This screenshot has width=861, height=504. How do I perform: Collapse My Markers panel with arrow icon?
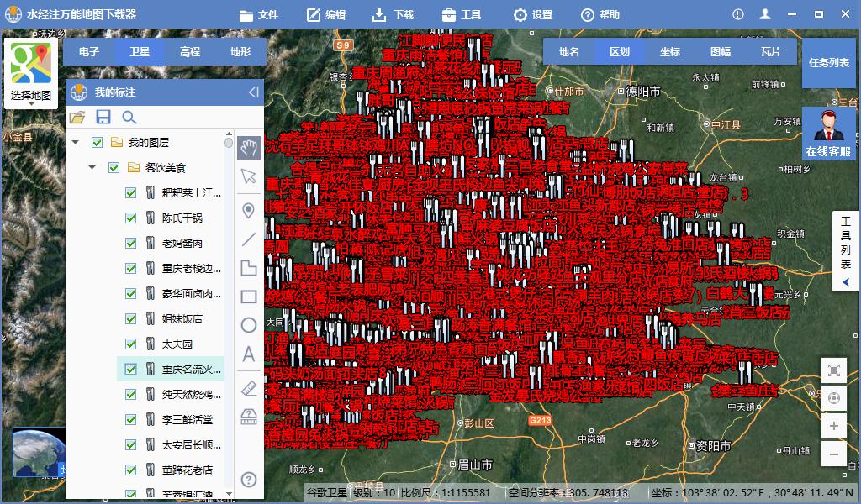(253, 92)
